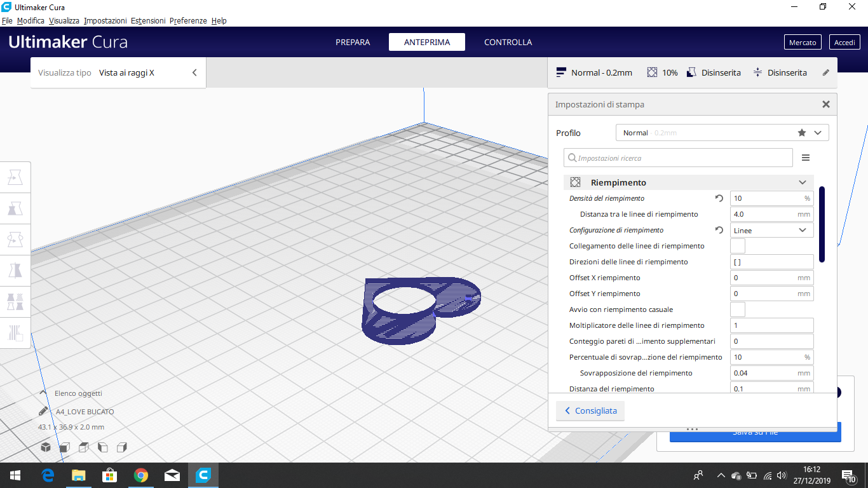Viewport: 868px width, 488px height.
Task: Expand the Profilo Normal dropdown
Action: [722, 133]
